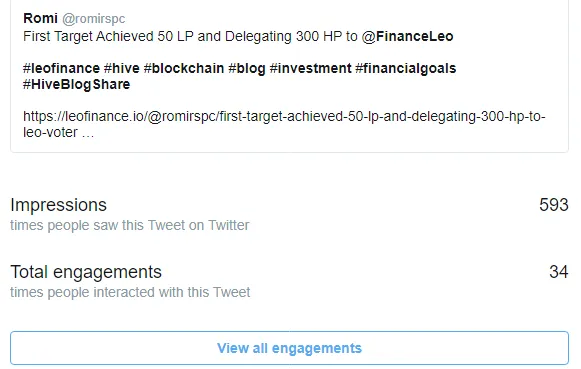Follow the #financialgoals hashtag
This screenshot has width=581, height=369.
coord(406,69)
